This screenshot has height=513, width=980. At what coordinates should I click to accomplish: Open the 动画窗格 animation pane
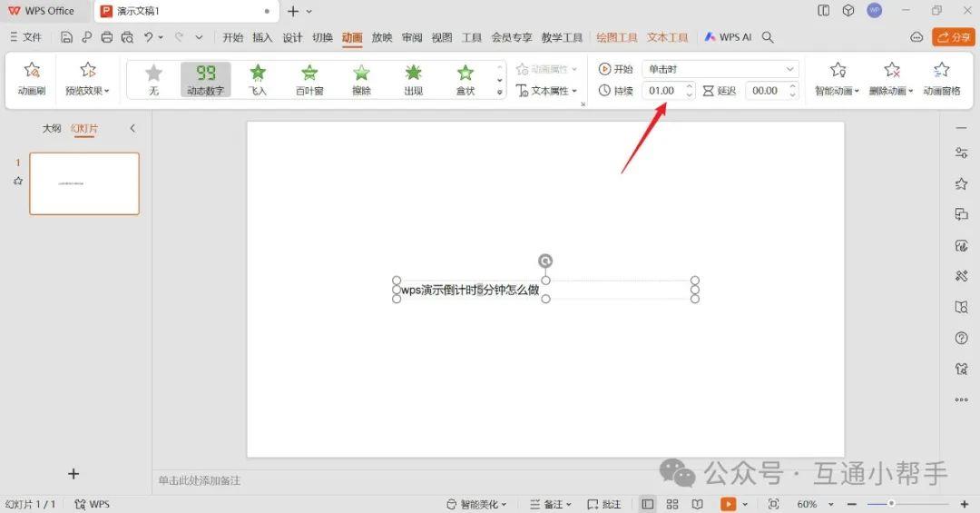coord(942,79)
